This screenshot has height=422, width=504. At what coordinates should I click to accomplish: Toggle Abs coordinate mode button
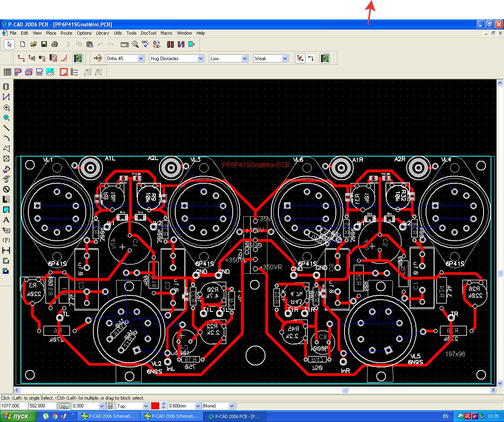click(x=64, y=406)
